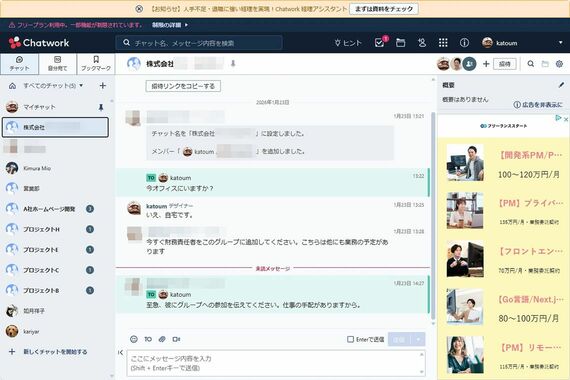Switch to the チャット tab
Image resolution: width=570 pixels, height=380 pixels.
click(19, 64)
